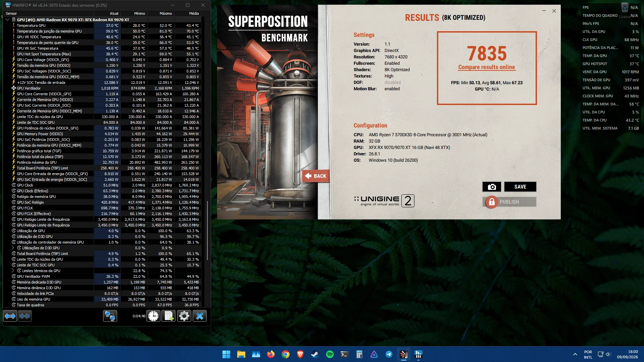Open the clock and date in taskbar
Screen dimensions: 644x362
coord(627,354)
